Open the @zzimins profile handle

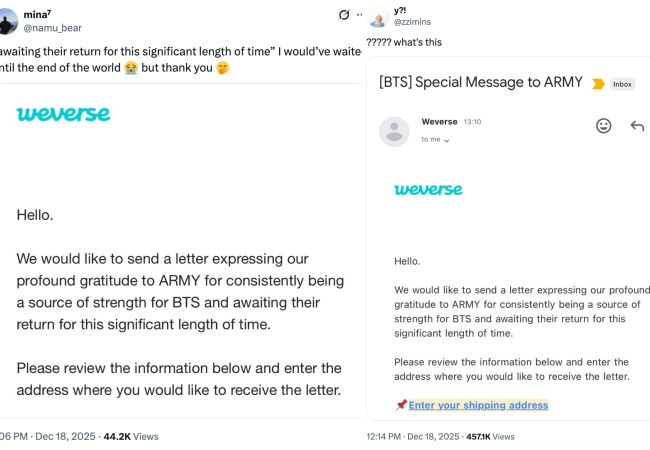point(413,22)
